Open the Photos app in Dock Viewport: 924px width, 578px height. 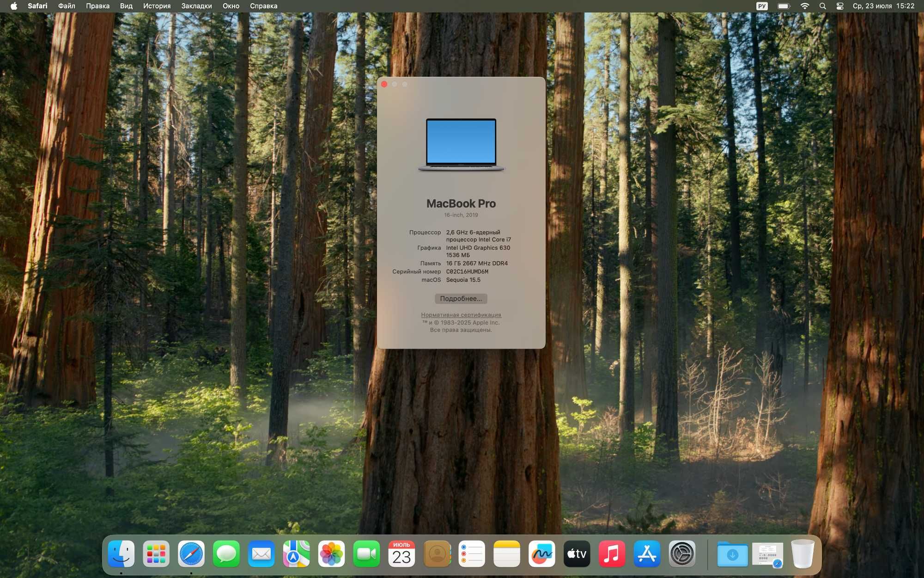tap(332, 553)
